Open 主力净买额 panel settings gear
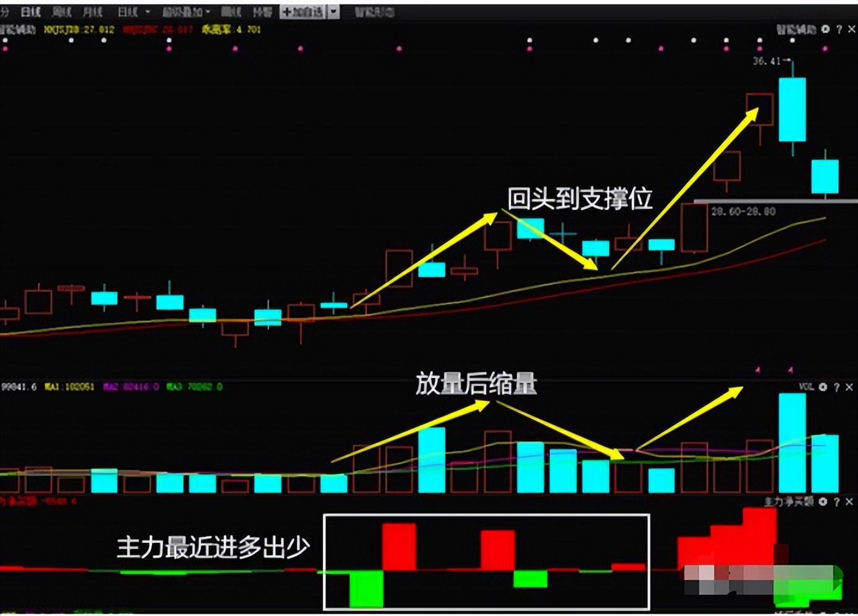 823,501
